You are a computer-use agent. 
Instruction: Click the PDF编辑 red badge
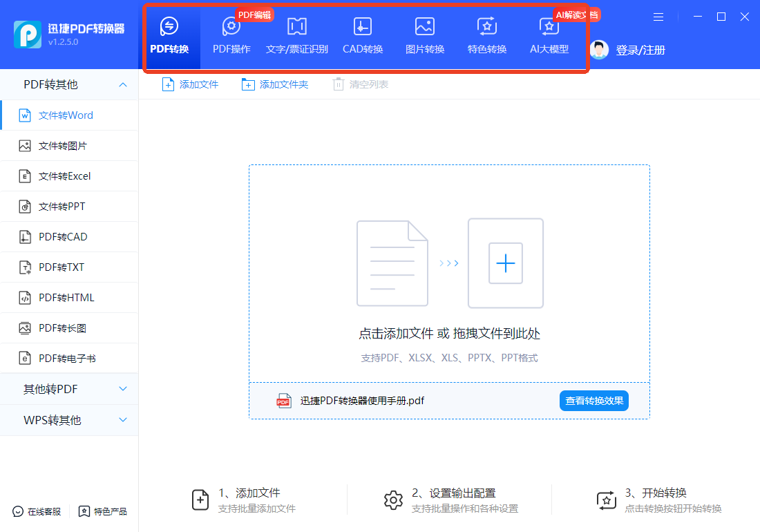(x=255, y=15)
